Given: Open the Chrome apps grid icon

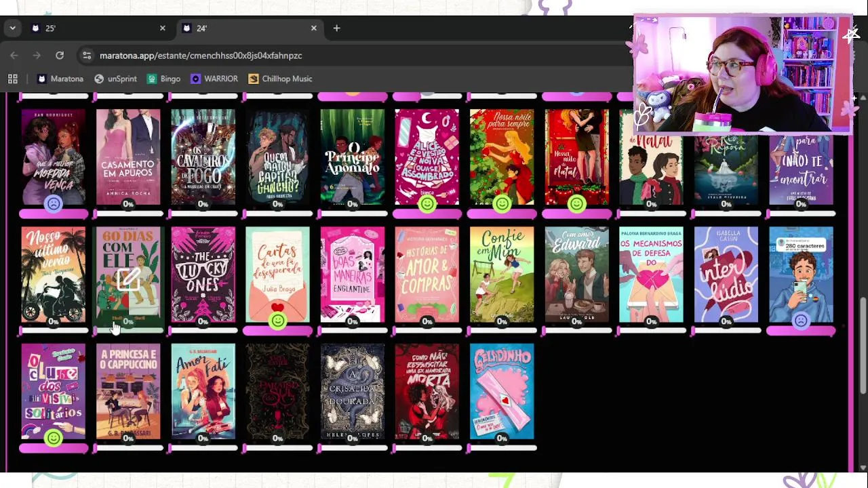Looking at the screenshot, I should 13,79.
